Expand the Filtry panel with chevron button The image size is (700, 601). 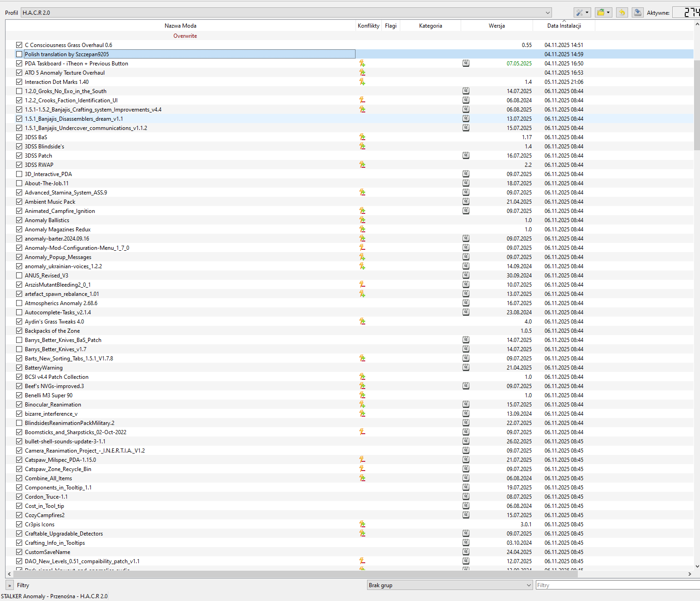tap(9, 585)
